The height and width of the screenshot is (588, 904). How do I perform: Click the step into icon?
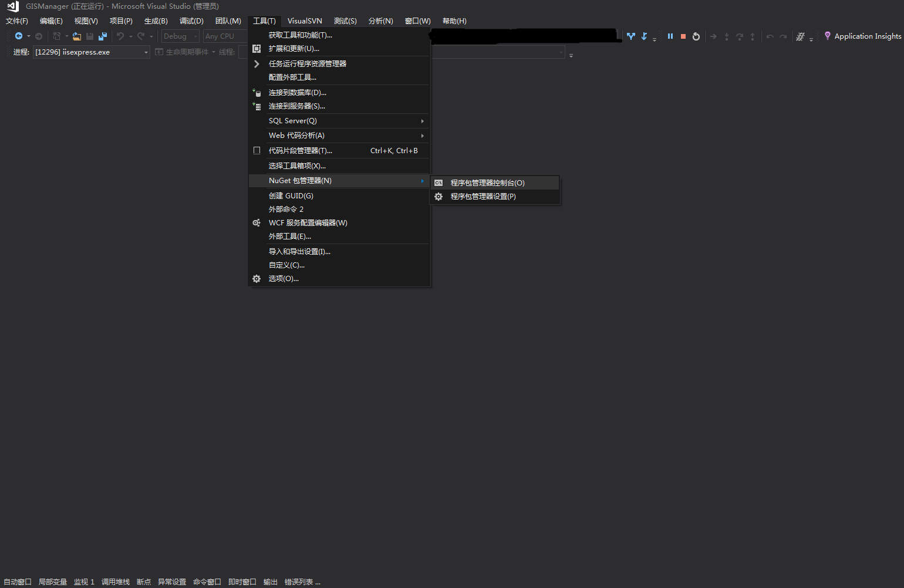[727, 36]
